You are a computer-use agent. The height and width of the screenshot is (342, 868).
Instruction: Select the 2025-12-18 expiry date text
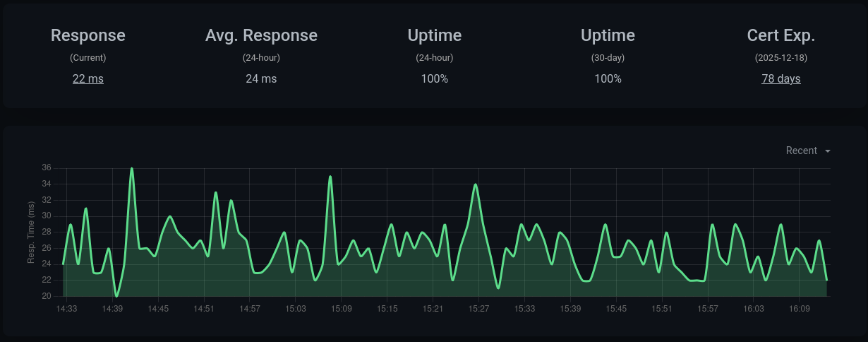(x=780, y=58)
